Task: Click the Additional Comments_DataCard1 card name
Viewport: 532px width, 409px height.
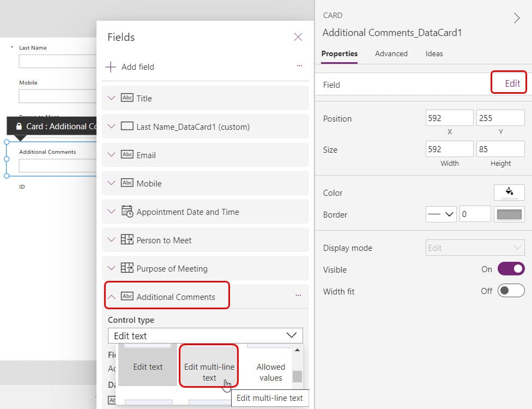Action: point(392,33)
